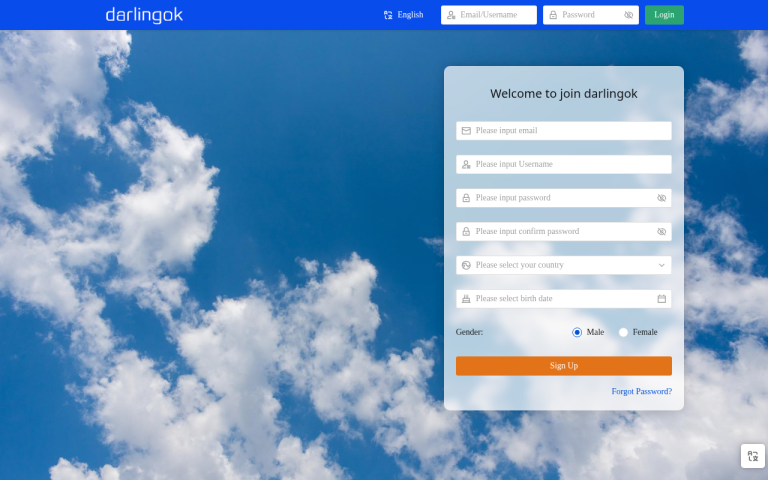Viewport: 768px width, 480px height.
Task: Click the translate icon beside English
Action: [x=388, y=15]
